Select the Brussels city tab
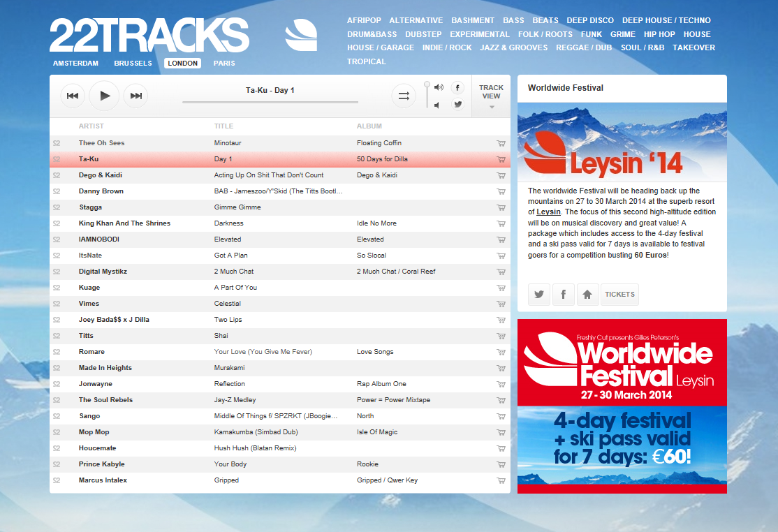Screen dimensions: 778x532 point(133,63)
